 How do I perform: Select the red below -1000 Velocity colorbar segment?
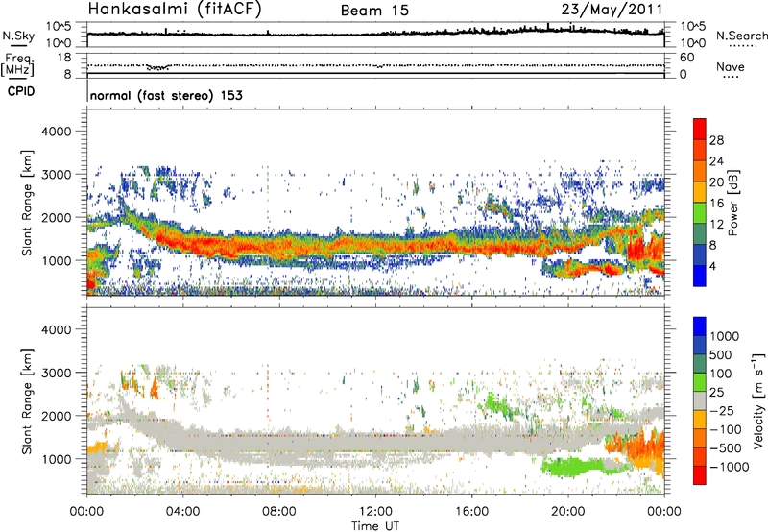coord(700,475)
